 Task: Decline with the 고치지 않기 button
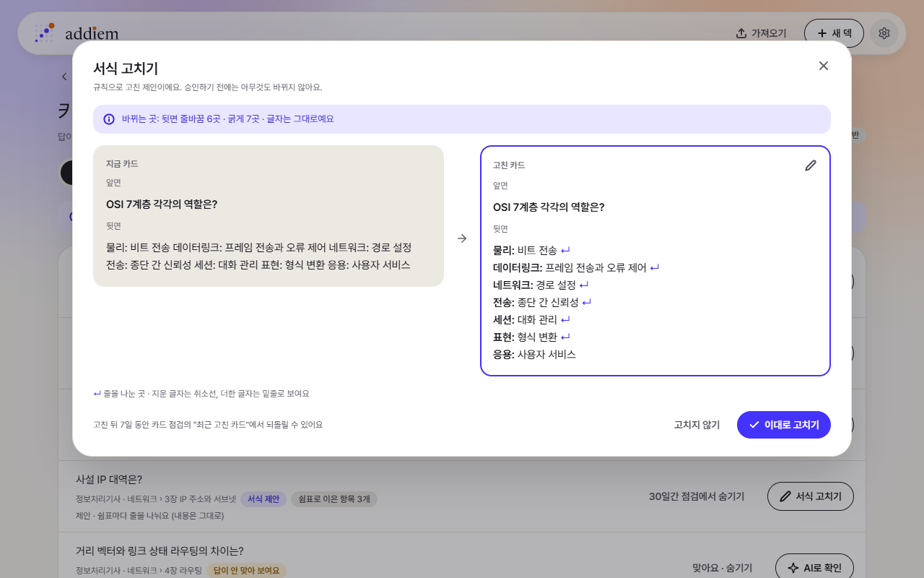[697, 425]
